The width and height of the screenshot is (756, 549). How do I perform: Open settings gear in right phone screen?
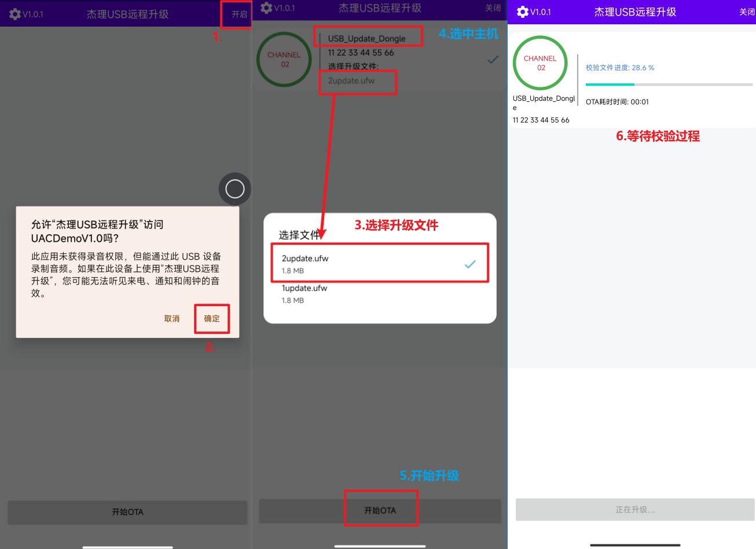(523, 12)
